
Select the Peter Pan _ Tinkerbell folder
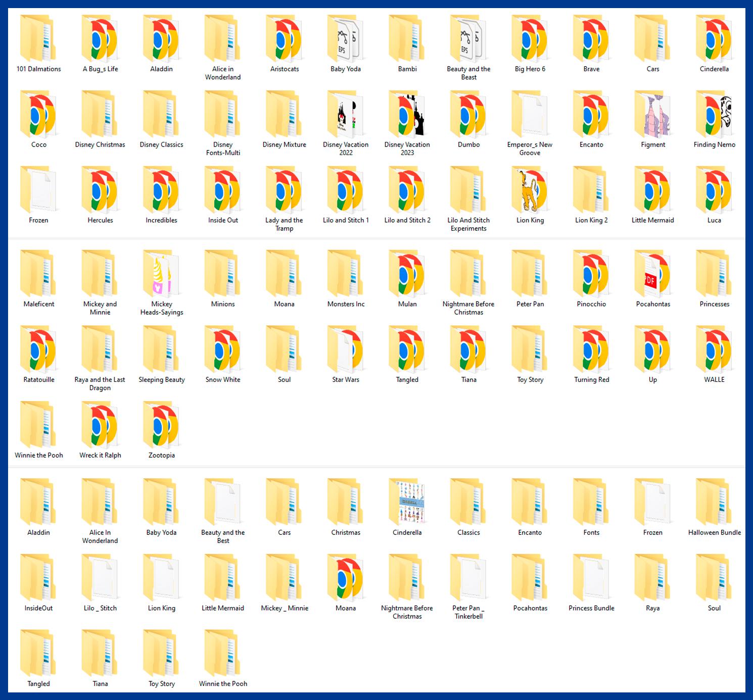coord(468,579)
